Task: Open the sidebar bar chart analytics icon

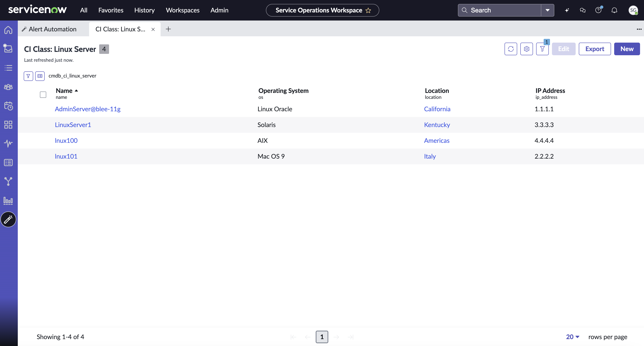Action: point(8,200)
